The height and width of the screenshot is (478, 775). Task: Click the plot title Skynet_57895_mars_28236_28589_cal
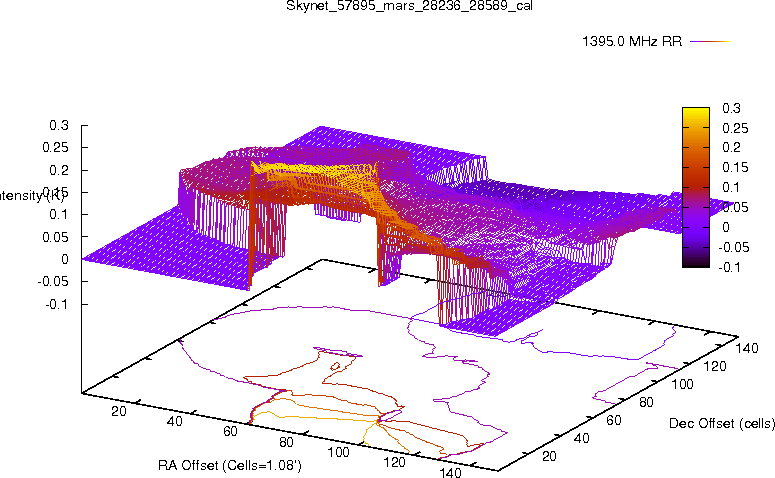tap(409, 6)
